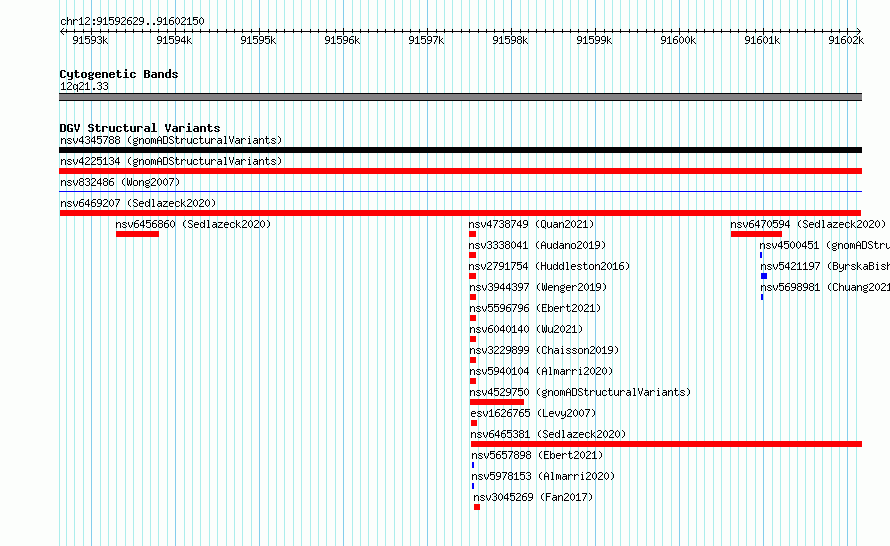The image size is (890, 546).
Task: Click the red marker of nsv5596796
Action: 473,318
